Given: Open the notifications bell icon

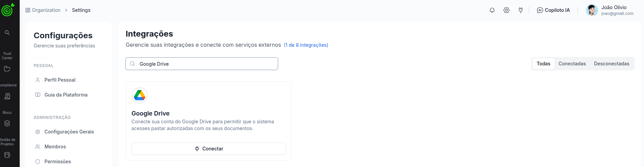Looking at the screenshot, I should coord(492,10).
